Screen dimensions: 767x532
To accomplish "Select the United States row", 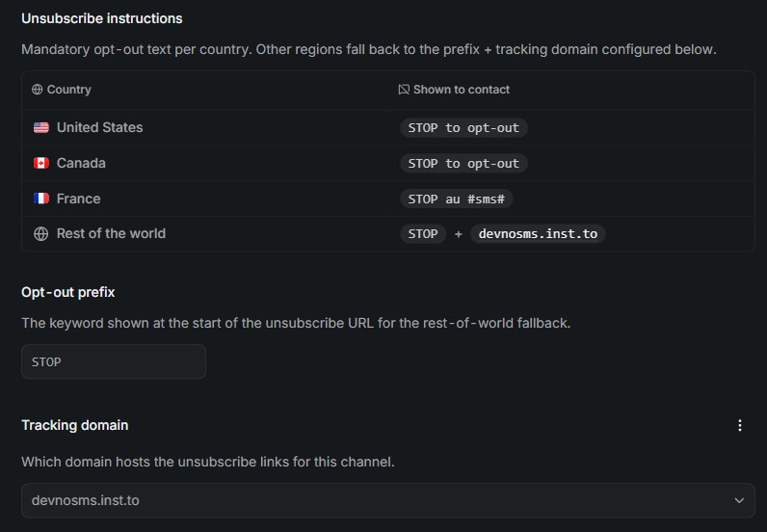I will point(388,128).
